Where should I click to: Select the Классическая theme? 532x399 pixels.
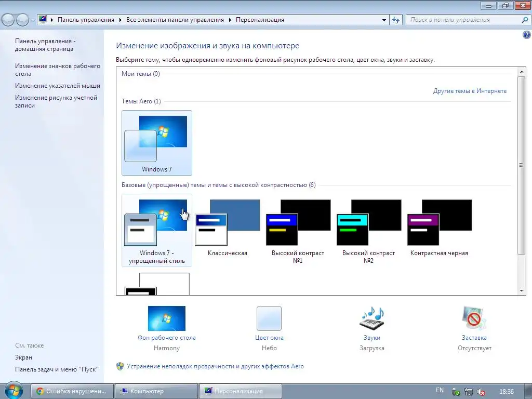click(x=228, y=227)
